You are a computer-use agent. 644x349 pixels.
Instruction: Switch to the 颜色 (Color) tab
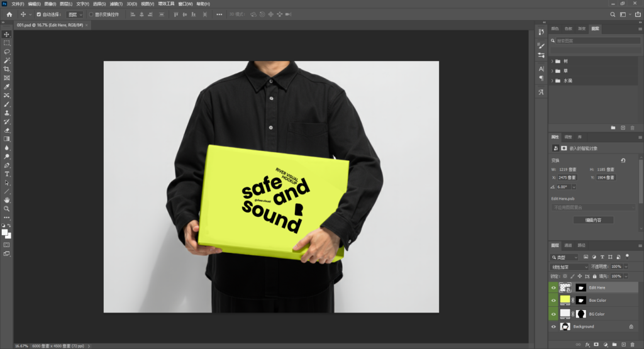(x=555, y=29)
